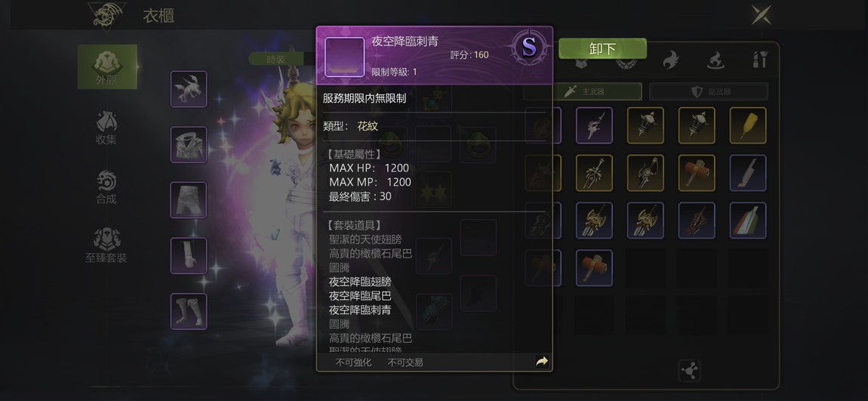
Task: Select the 主武器 main weapon tab
Action: coord(583,91)
